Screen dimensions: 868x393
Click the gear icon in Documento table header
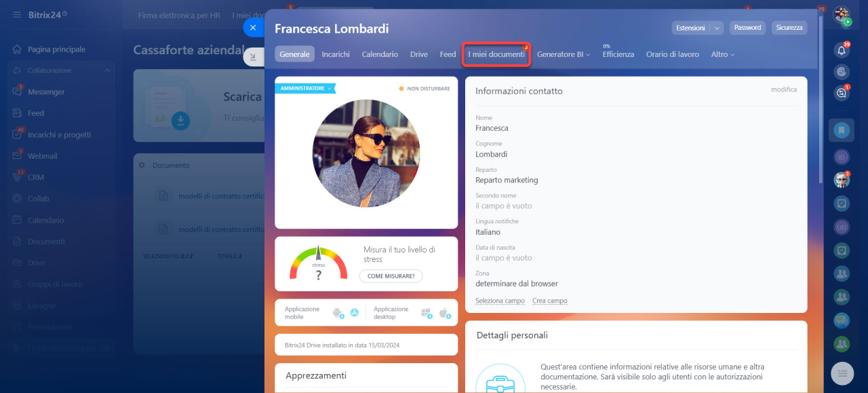pyautogui.click(x=142, y=165)
